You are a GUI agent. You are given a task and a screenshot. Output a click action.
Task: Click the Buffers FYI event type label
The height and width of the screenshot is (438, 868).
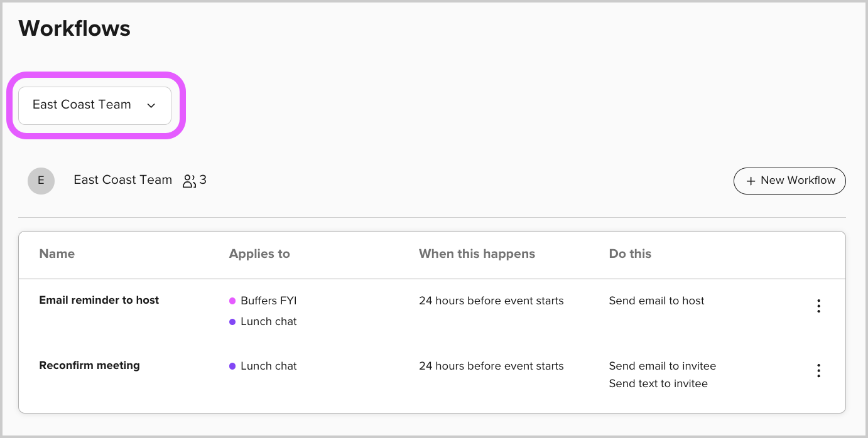pyautogui.click(x=268, y=301)
